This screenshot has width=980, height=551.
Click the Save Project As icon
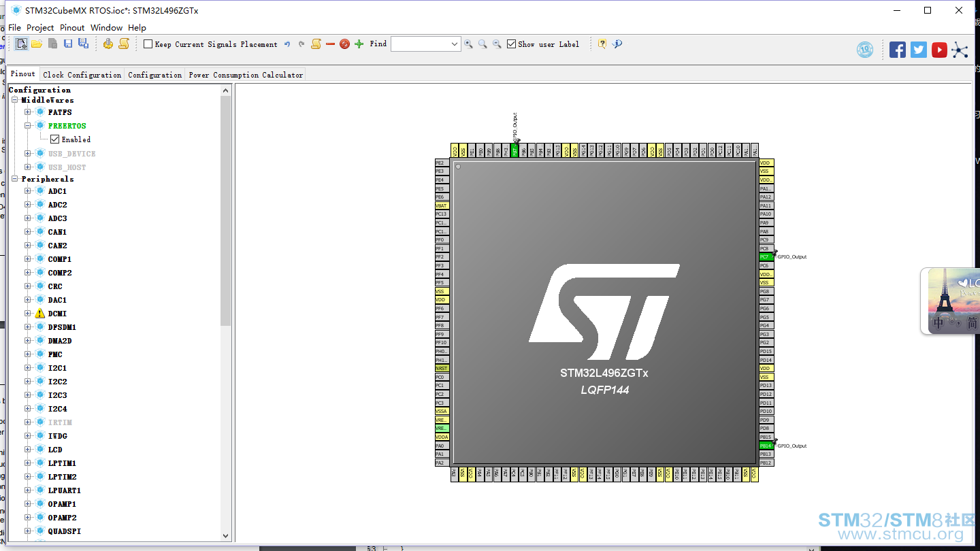83,44
